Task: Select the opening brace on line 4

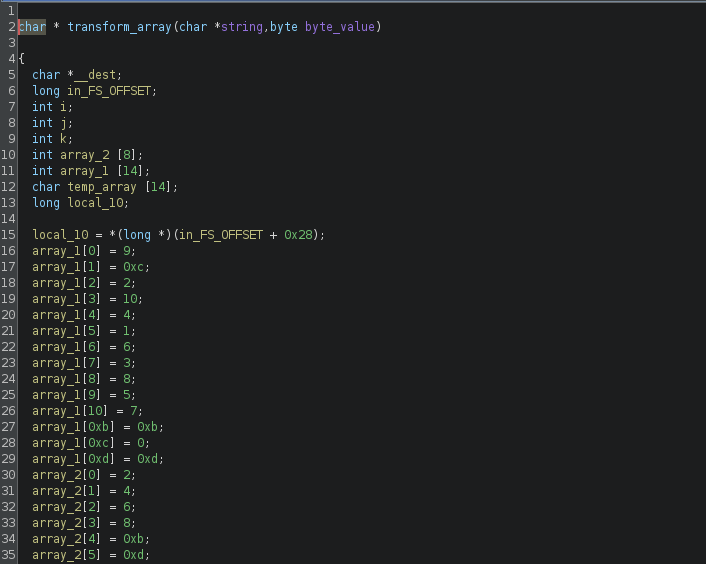Action: point(22,59)
